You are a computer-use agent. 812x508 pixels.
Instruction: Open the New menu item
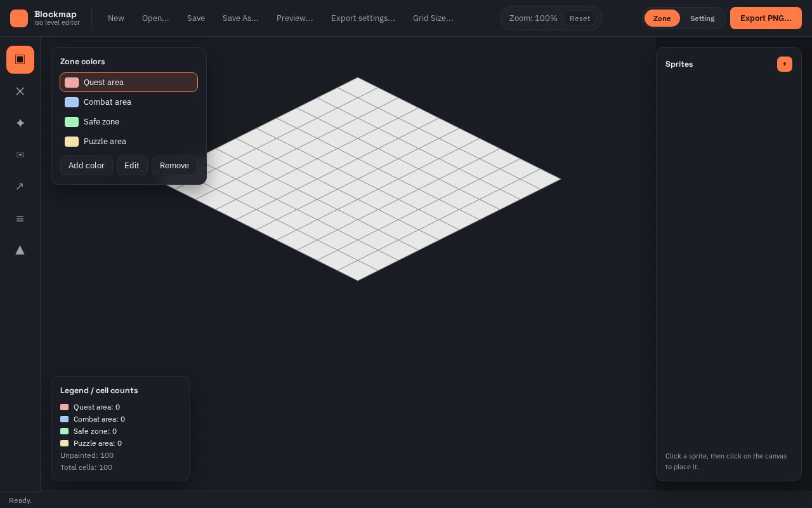point(116,18)
